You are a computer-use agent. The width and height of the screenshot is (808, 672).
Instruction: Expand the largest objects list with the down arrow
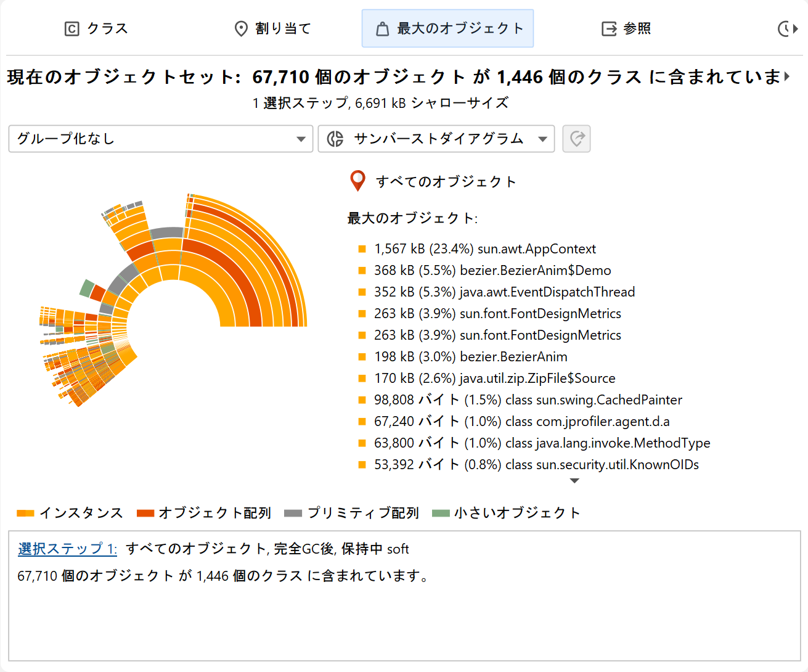click(x=574, y=481)
